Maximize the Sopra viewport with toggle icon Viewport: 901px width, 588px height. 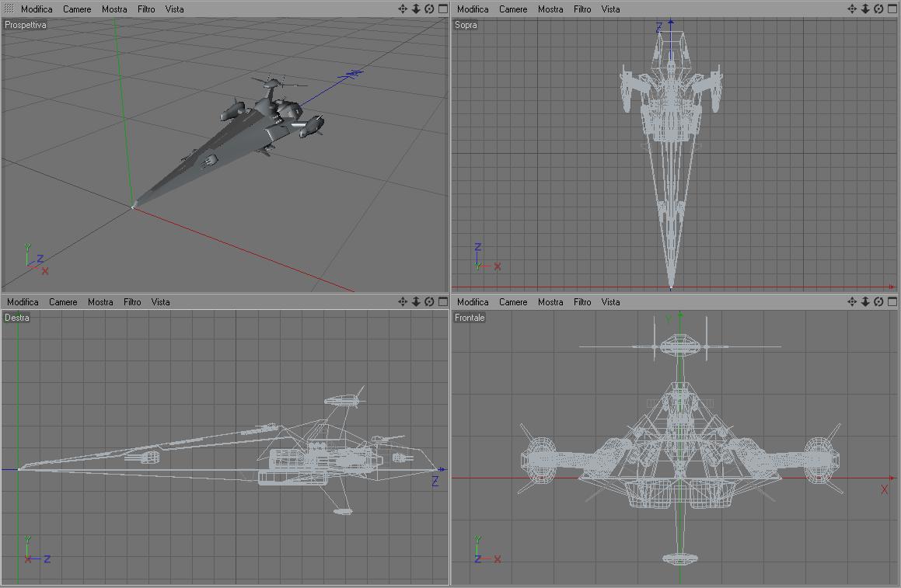[892, 9]
